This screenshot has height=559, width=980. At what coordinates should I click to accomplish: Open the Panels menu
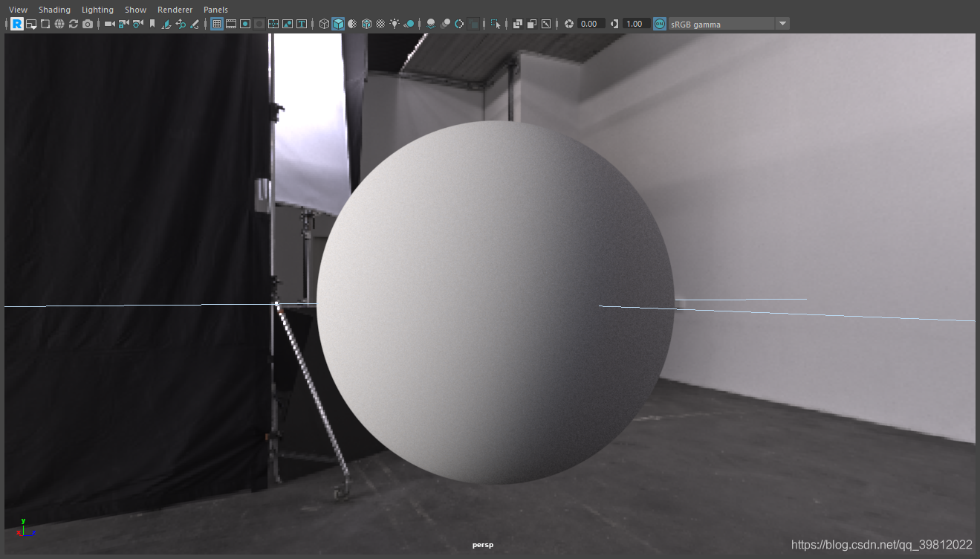tap(215, 10)
